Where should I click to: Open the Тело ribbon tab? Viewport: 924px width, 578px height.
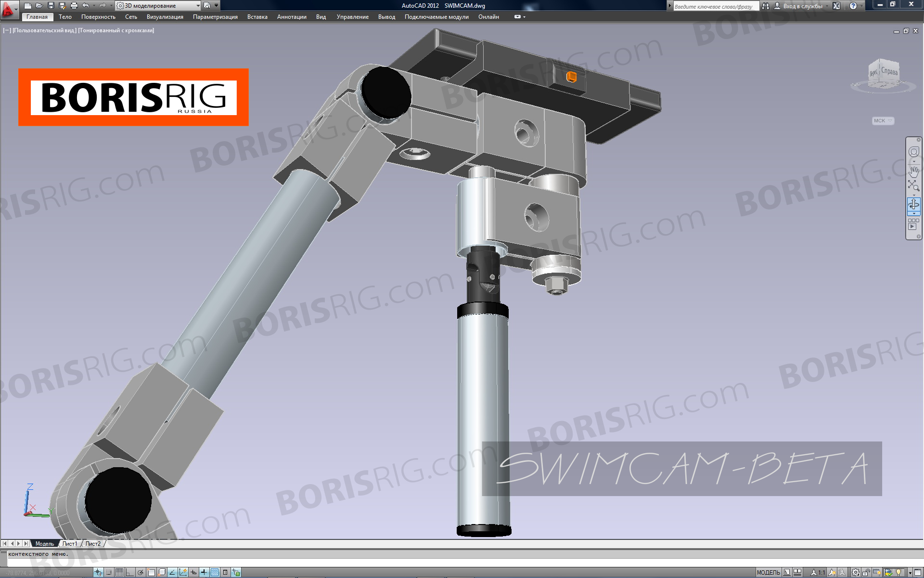pos(65,17)
